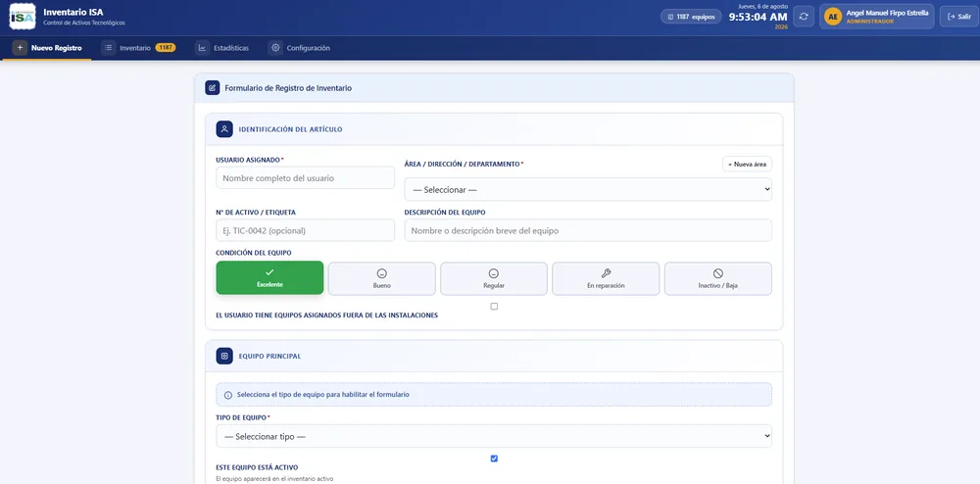This screenshot has height=484, width=980.
Task: Click the smiley face icon on Bueno
Action: (x=382, y=273)
